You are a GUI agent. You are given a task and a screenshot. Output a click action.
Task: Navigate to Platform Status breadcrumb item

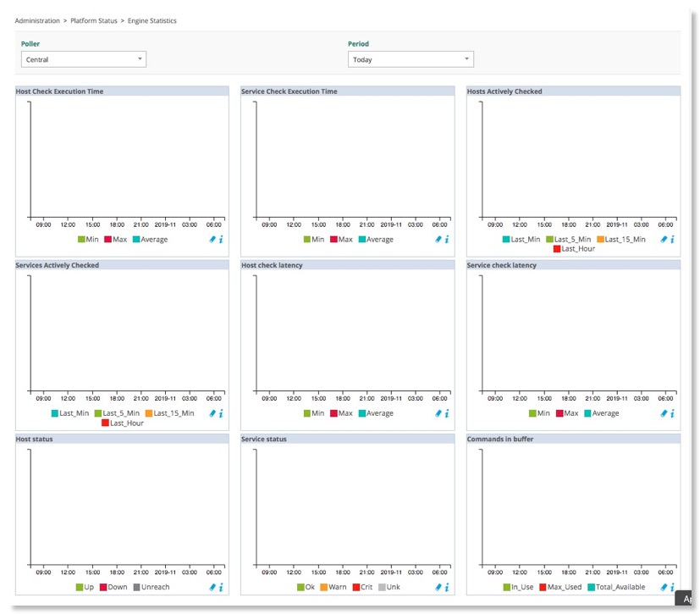pyautogui.click(x=94, y=20)
